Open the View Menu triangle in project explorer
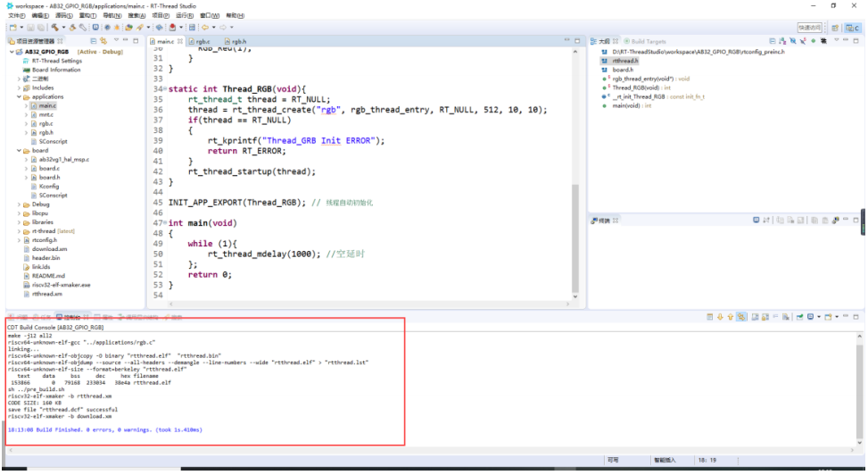This screenshot has height=475, width=868. click(116, 40)
